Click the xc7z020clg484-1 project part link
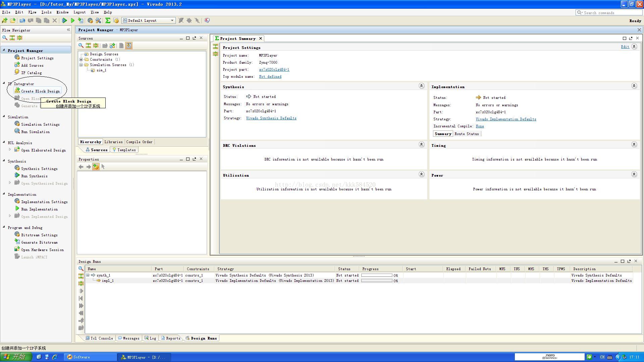The height and width of the screenshot is (362, 644). (274, 70)
